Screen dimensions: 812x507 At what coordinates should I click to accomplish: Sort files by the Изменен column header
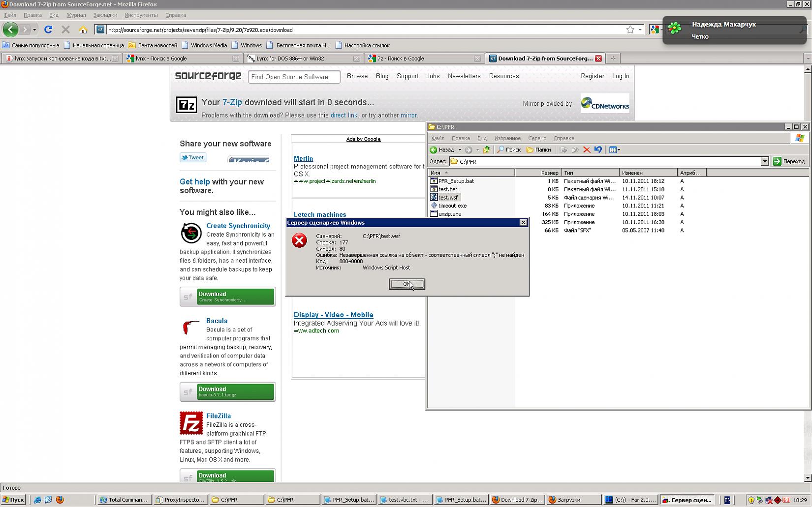click(x=648, y=173)
